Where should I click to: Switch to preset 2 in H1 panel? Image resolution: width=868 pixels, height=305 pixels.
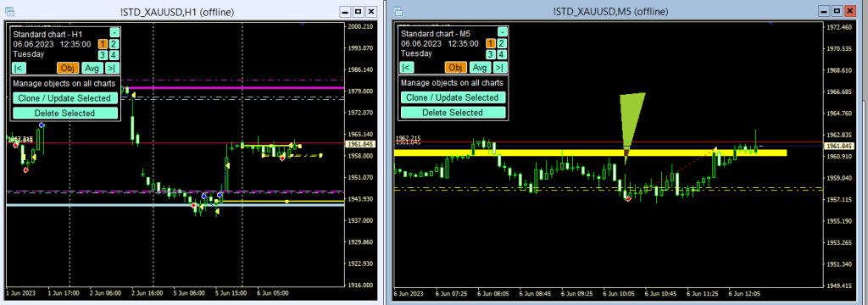click(114, 44)
